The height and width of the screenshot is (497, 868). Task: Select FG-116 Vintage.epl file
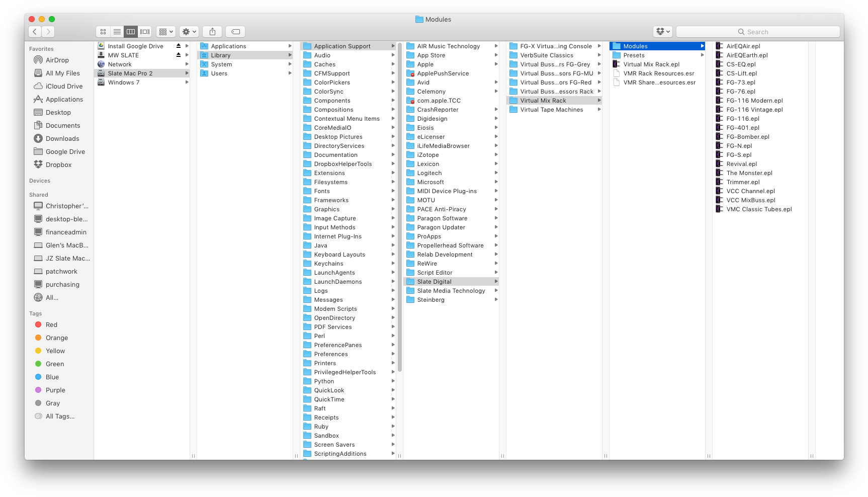click(749, 109)
